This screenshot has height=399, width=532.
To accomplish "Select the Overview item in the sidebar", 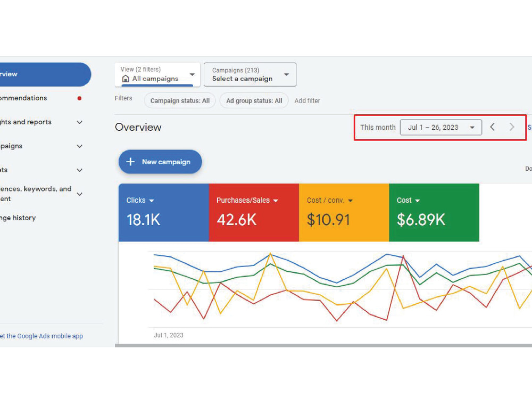I will coord(45,74).
